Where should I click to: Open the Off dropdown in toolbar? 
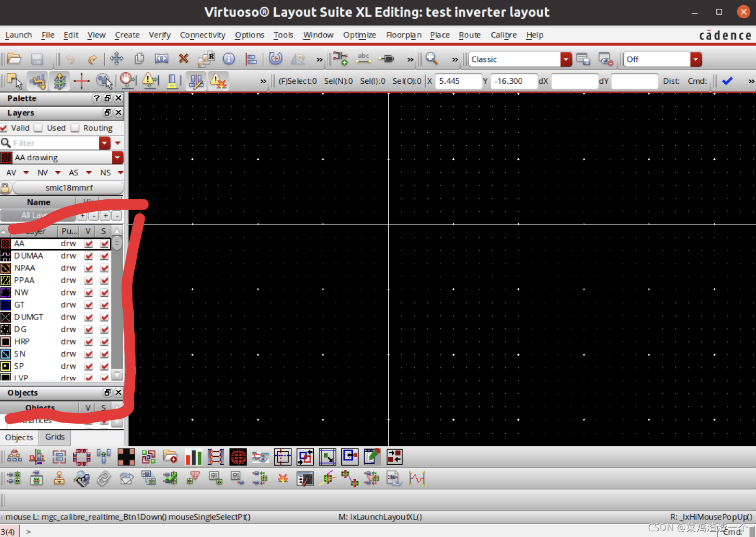click(x=696, y=59)
